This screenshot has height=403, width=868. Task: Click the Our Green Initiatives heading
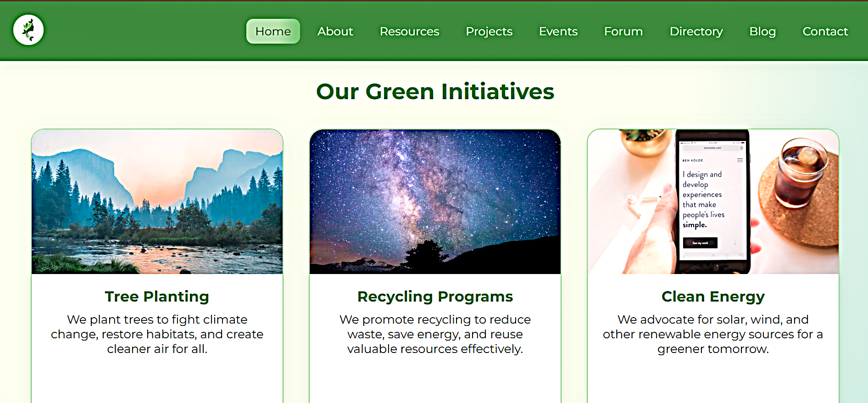[x=435, y=91]
